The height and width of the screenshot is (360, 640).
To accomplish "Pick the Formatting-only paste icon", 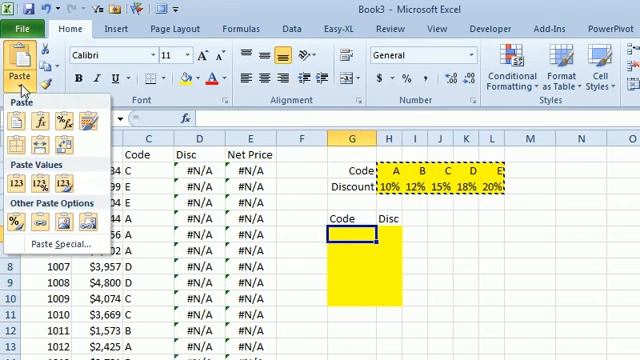I will 16,222.
